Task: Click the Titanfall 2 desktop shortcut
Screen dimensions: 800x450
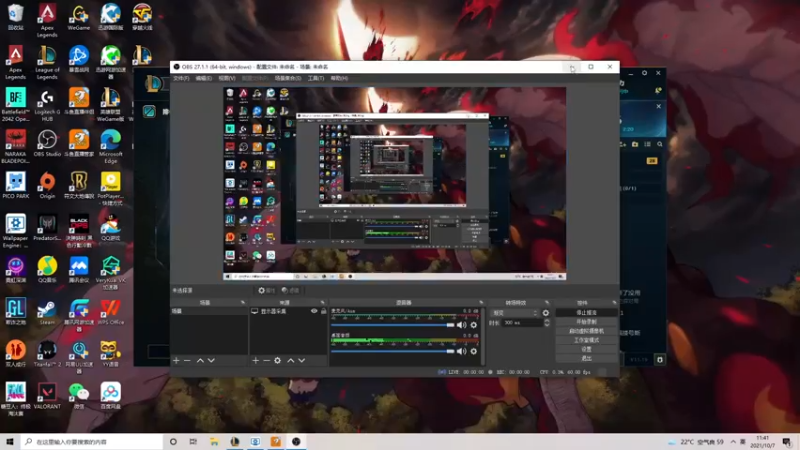Action: [47, 354]
